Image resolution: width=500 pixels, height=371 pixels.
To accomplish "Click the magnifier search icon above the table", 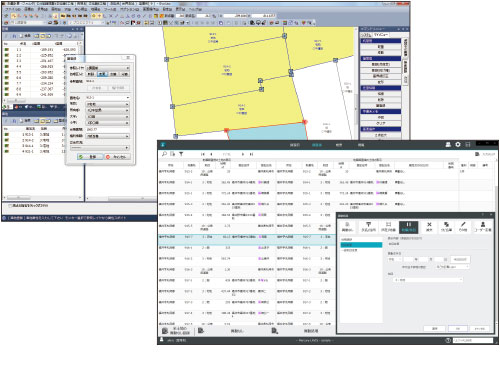I will [x=164, y=154].
